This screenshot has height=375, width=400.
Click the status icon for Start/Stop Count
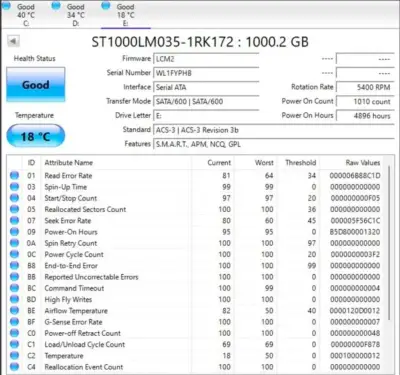(x=14, y=198)
